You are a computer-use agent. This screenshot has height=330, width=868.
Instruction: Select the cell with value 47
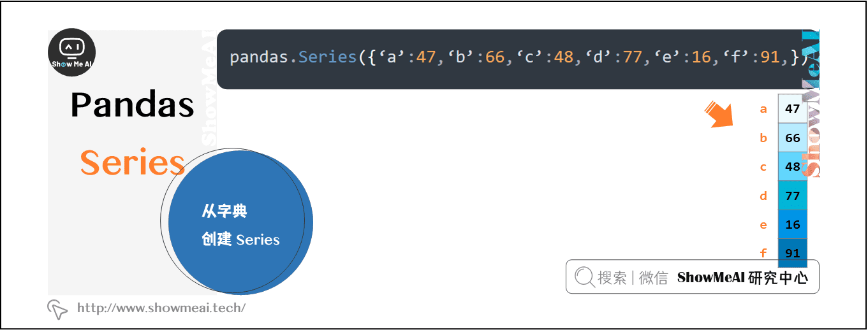point(792,109)
